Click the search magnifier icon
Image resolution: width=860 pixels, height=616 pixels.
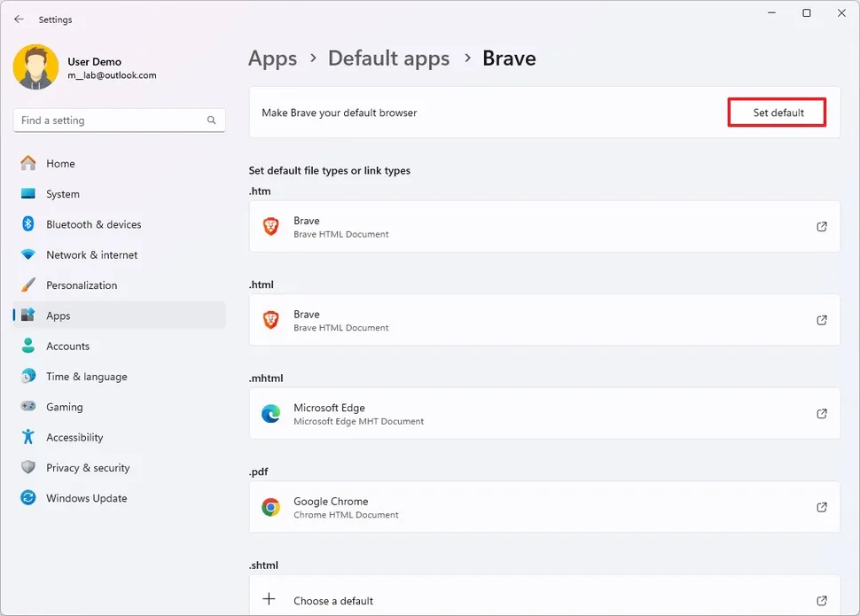click(212, 121)
